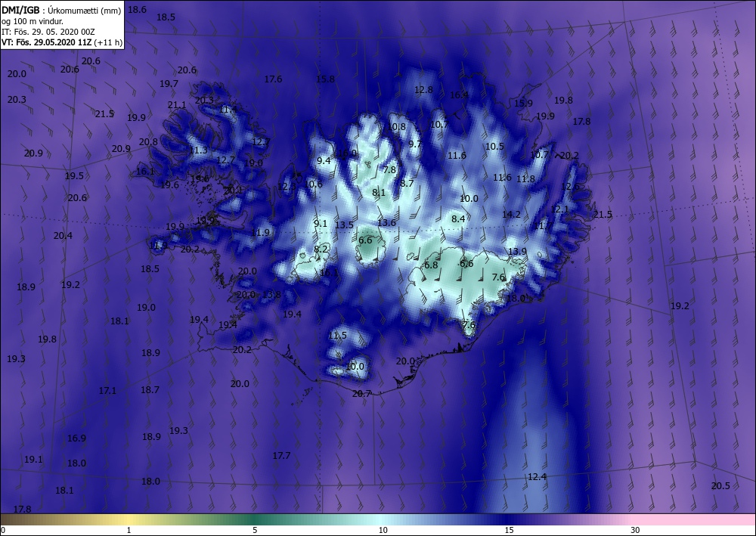Screen dimensions: 756x536
Task: Click the 20.8 map value
Action: 148,141
